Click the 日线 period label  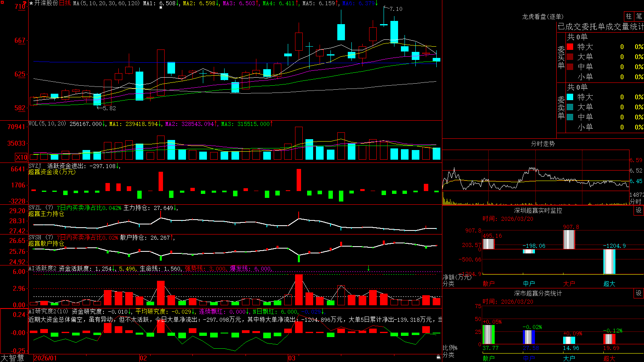65,3
